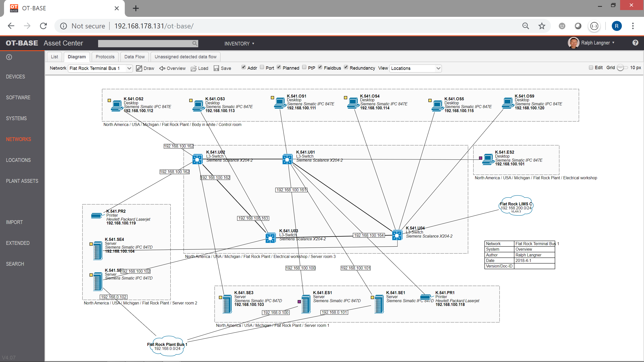Open the Protocols tab
The width and height of the screenshot is (644, 362).
pyautogui.click(x=105, y=57)
